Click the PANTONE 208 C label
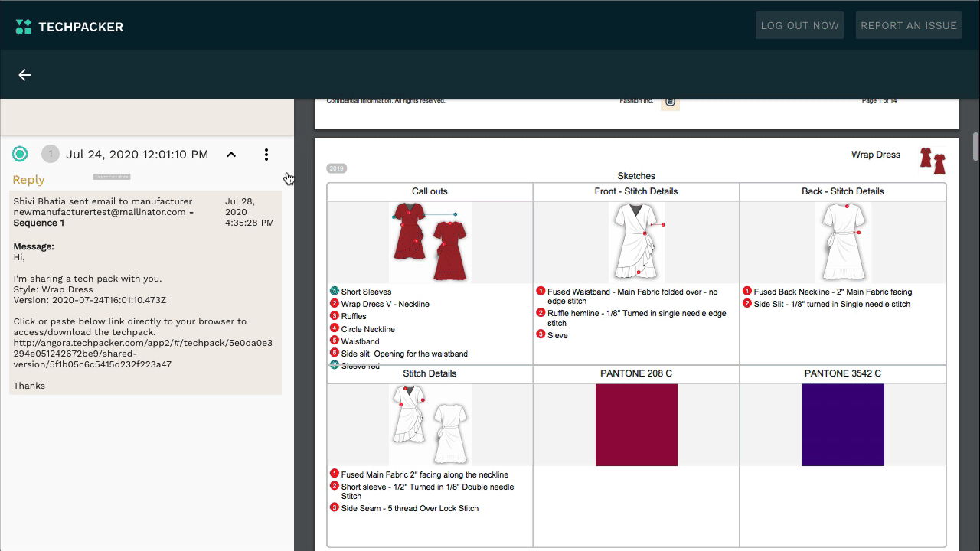 point(636,373)
